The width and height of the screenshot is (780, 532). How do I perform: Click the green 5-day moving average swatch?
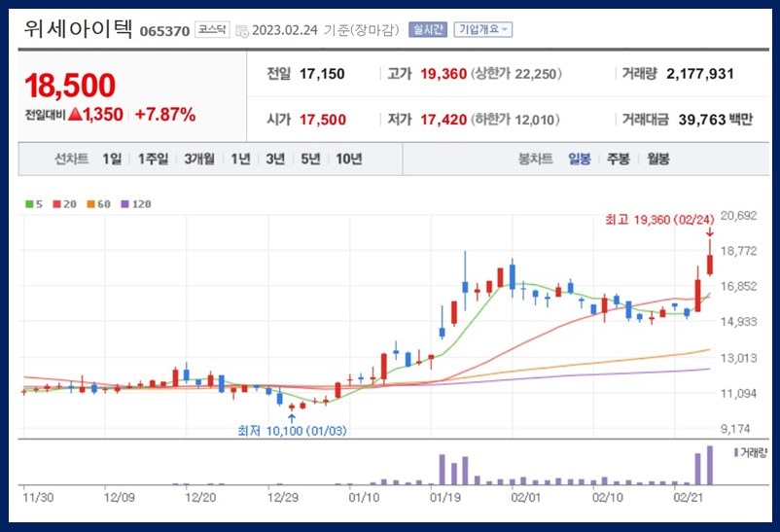[29, 204]
